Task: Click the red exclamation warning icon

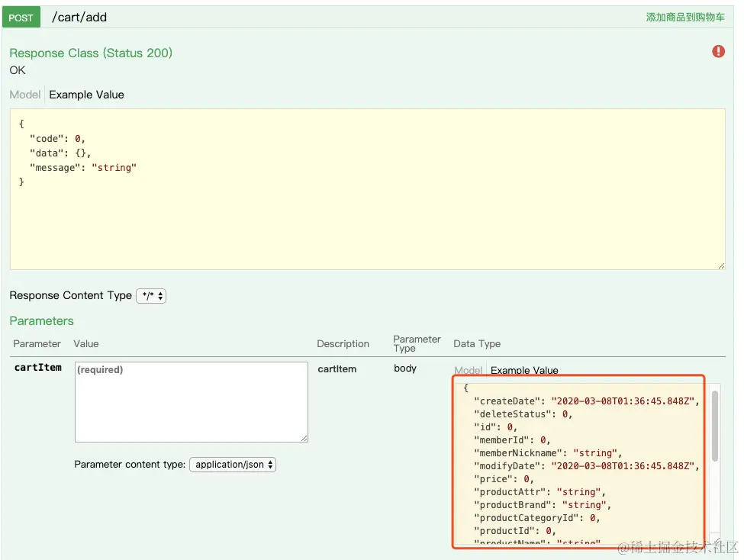Action: 718,51
